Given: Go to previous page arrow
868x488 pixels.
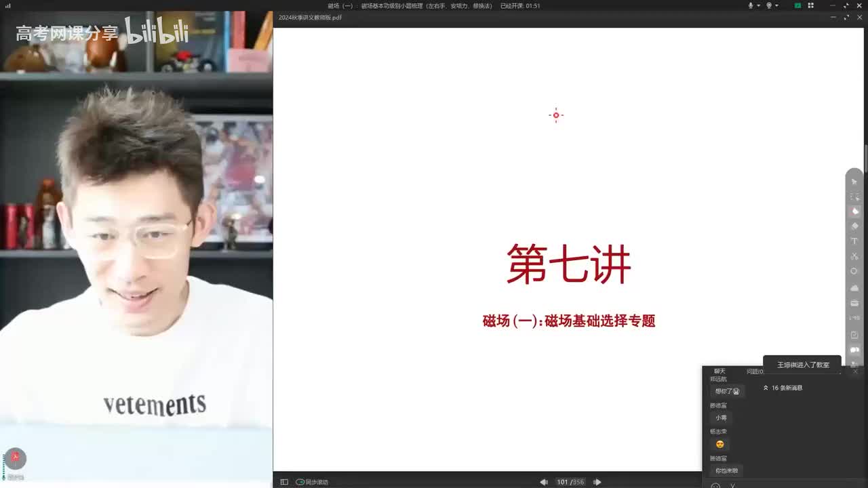Looking at the screenshot, I should (x=543, y=482).
